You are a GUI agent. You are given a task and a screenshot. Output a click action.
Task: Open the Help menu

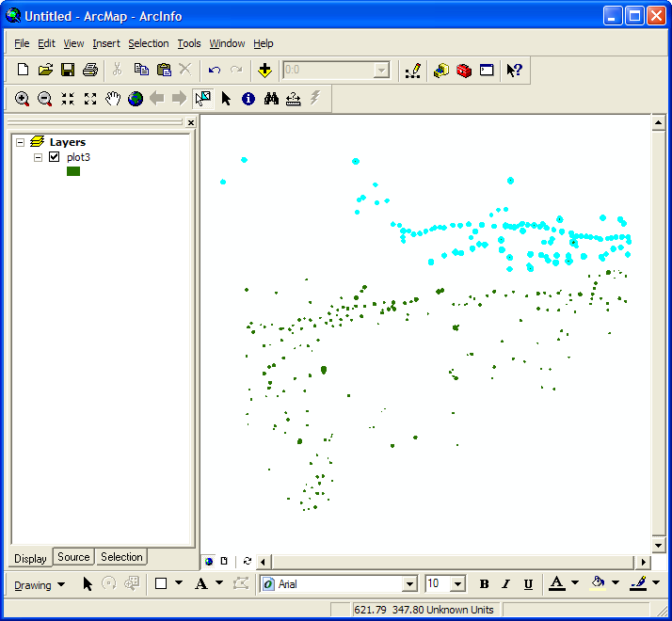point(264,43)
